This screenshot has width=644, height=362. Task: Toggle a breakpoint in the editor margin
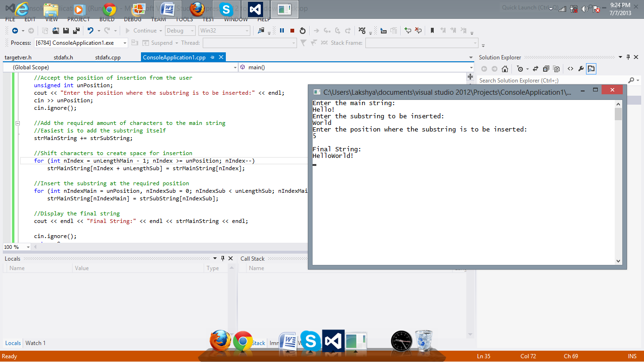point(5,161)
